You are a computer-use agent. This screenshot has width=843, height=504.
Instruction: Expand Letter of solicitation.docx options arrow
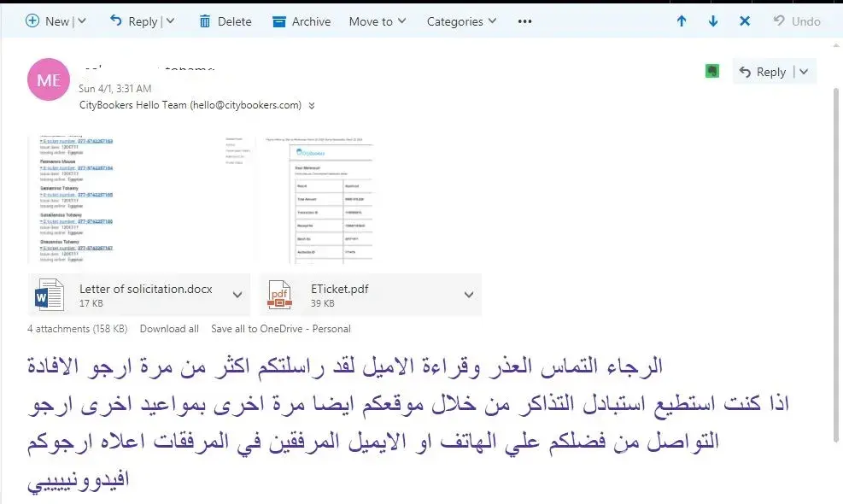[x=237, y=295]
